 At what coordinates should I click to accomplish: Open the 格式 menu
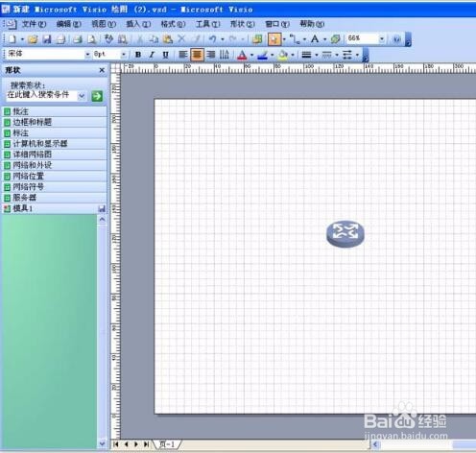coord(173,24)
